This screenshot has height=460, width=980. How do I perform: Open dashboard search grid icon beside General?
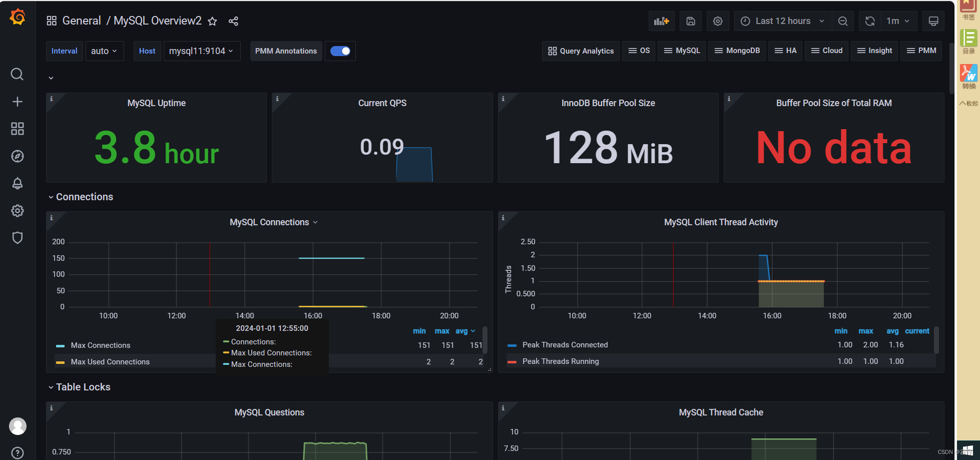click(52, 21)
